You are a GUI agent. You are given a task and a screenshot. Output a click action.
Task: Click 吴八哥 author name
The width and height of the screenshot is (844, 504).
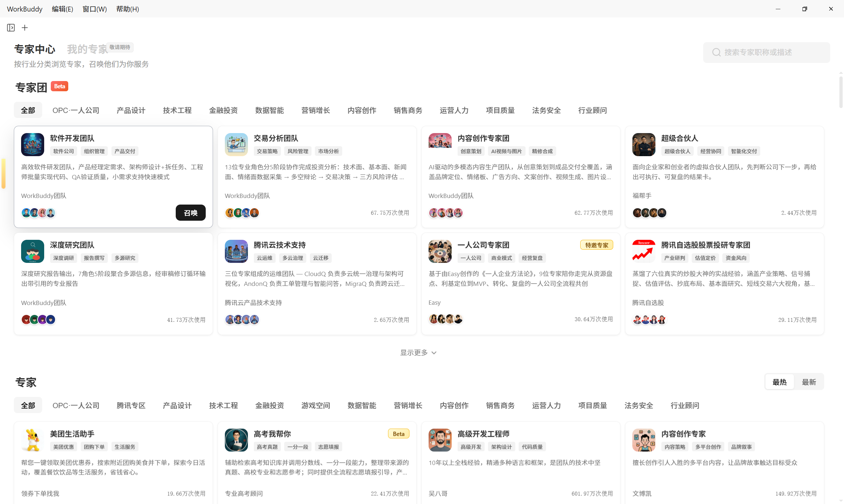click(438, 493)
